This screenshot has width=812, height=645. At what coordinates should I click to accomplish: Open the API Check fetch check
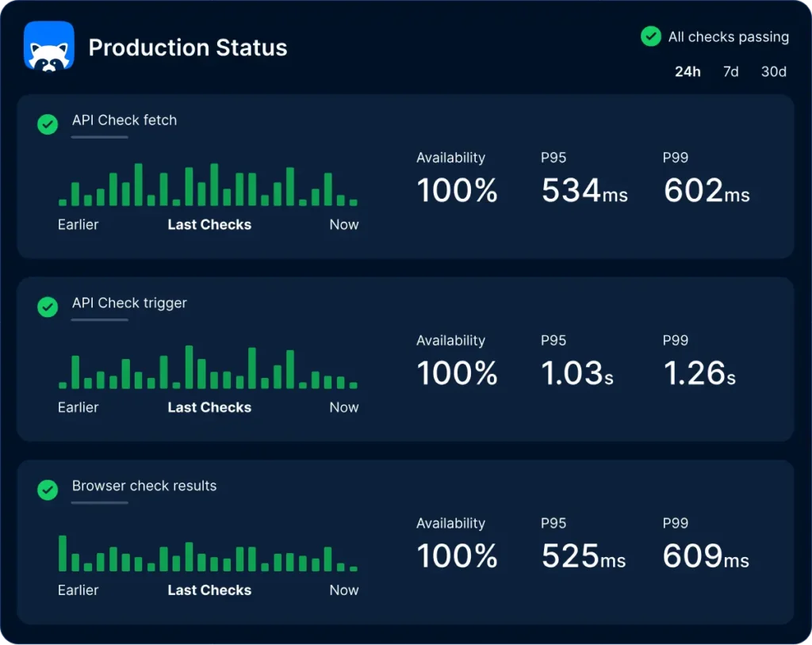tap(124, 120)
